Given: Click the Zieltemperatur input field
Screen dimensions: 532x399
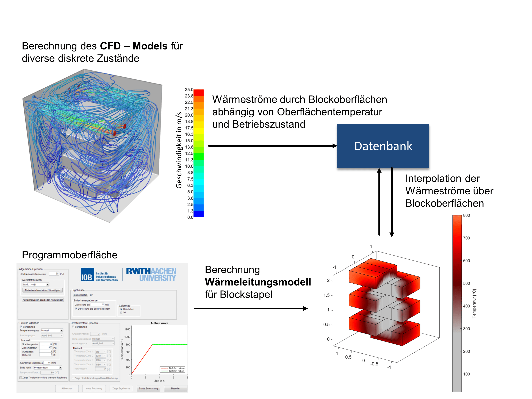Looking at the screenshot, I should (46, 348).
